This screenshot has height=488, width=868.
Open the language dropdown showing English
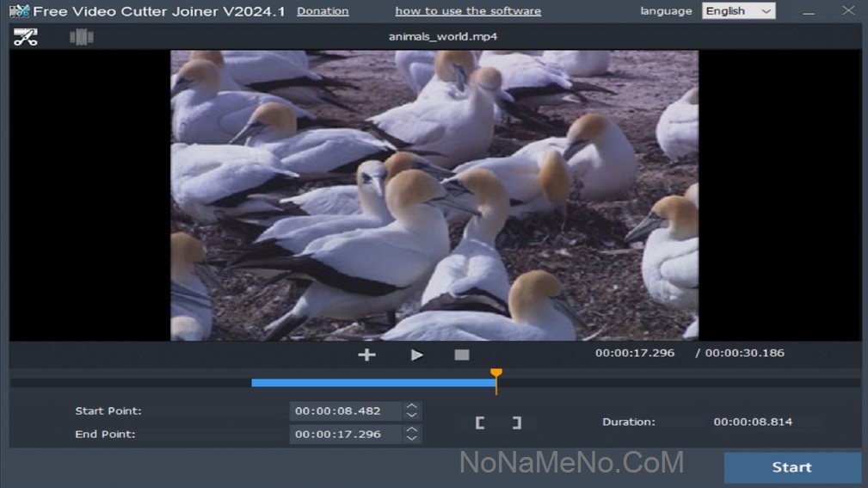point(738,11)
